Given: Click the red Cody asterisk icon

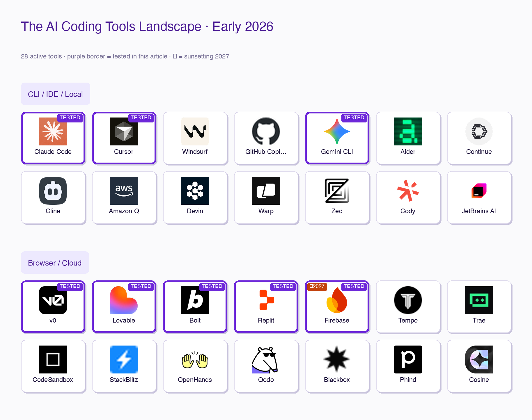Looking at the screenshot, I should [x=408, y=191].
